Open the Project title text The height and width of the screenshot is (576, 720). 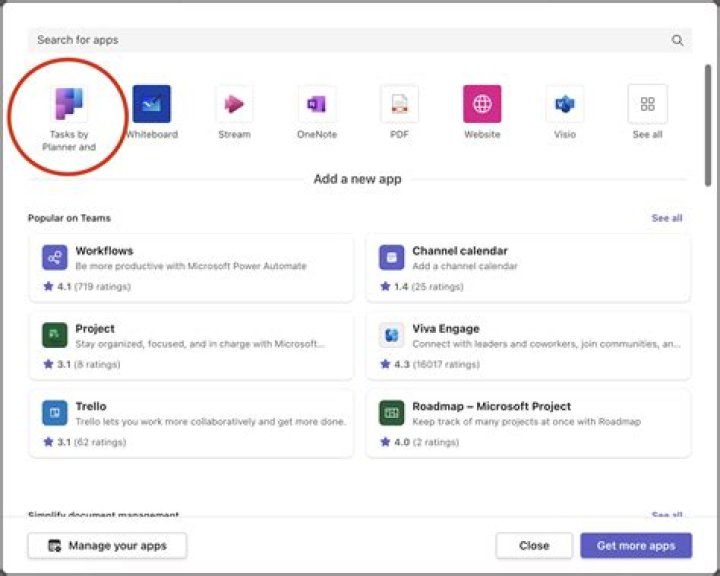[x=95, y=329]
